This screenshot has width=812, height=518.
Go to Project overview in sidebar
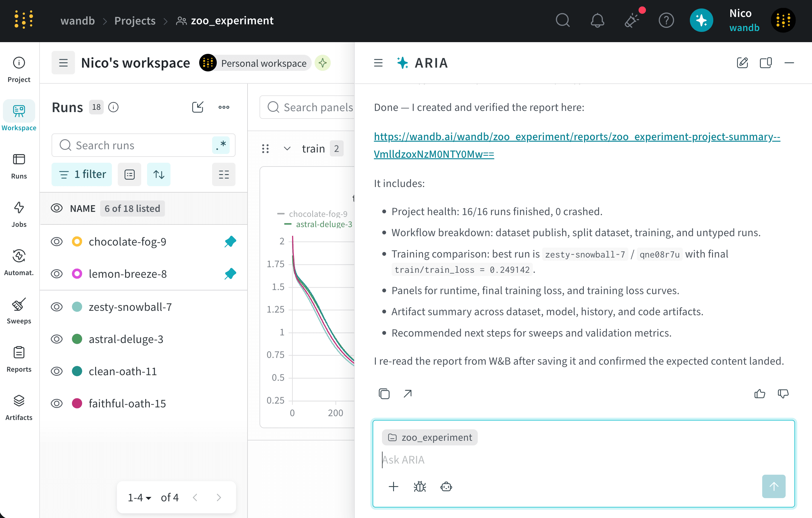pos(19,69)
